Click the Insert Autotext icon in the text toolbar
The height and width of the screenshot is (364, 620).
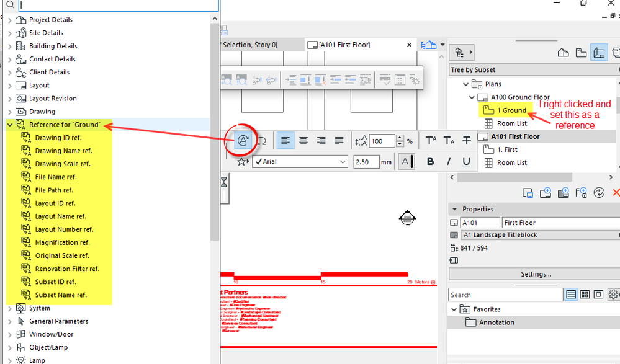pyautogui.click(x=243, y=141)
